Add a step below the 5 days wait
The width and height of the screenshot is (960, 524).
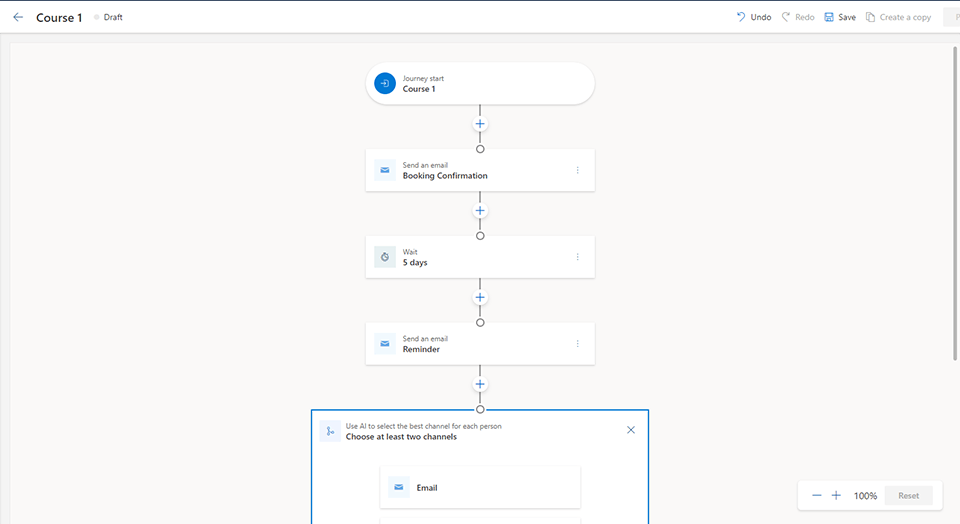(x=480, y=298)
